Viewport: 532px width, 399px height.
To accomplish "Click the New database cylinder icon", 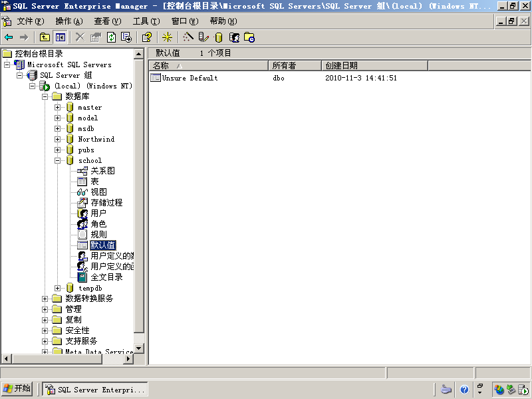I will point(219,37).
